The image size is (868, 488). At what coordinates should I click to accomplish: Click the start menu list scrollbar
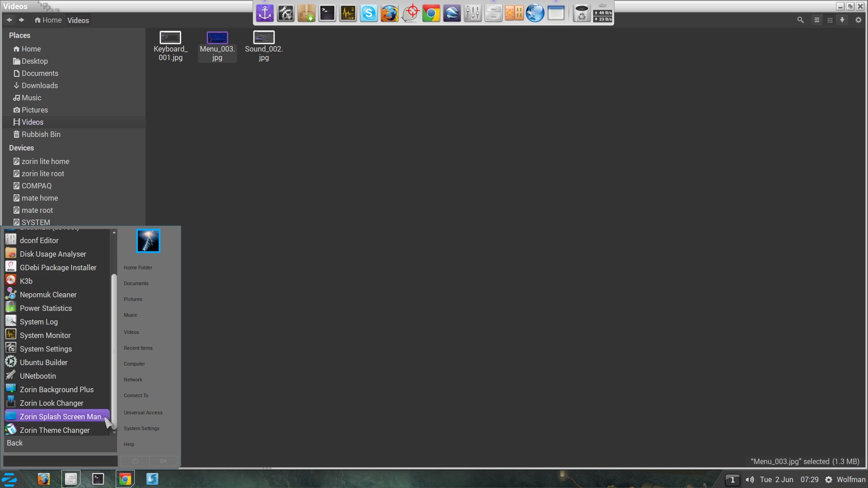click(x=114, y=351)
